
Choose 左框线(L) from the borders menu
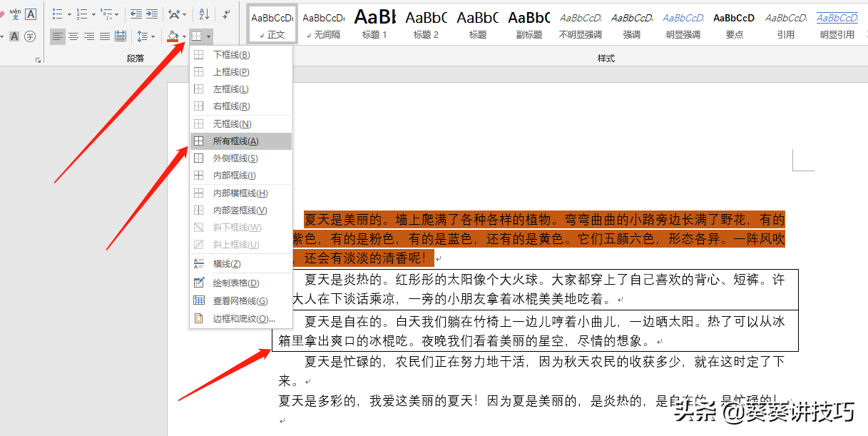click(241, 89)
